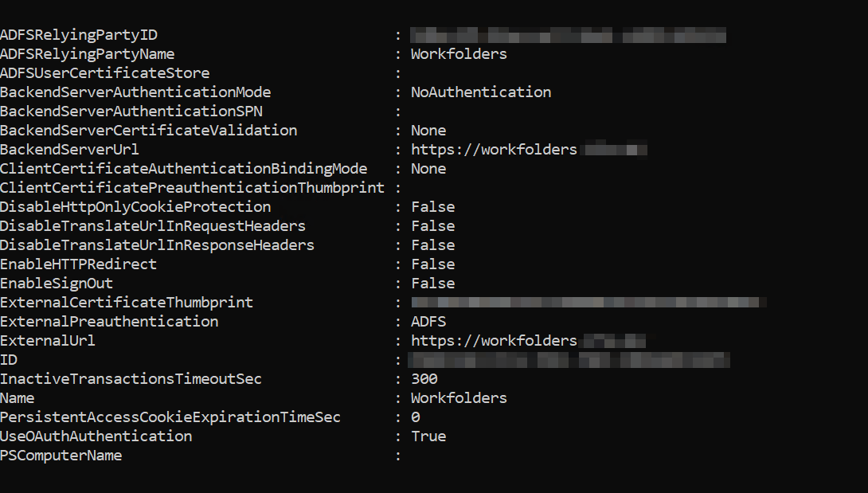Click the ClientCertificateAuthenticationBindingMode None value
This screenshot has width=868, height=493.
[x=428, y=169]
